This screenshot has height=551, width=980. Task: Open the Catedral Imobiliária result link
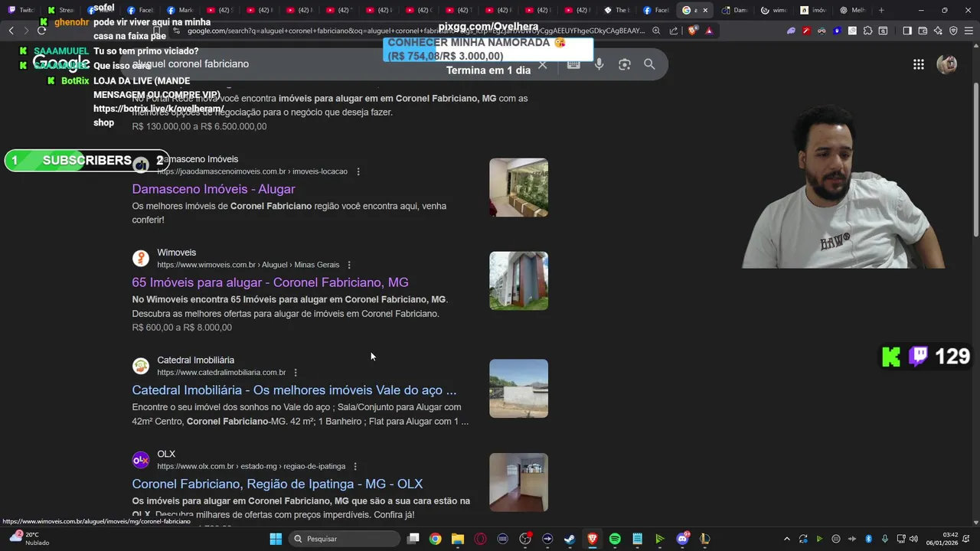tap(294, 390)
